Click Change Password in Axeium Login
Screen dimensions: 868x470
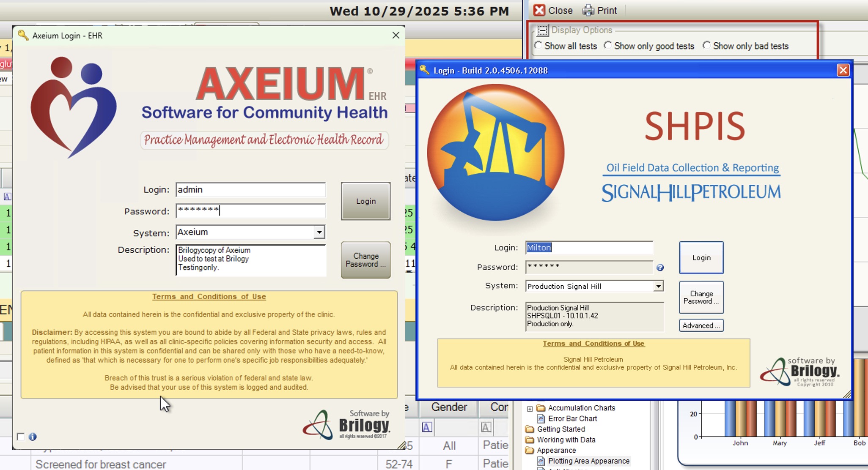click(x=365, y=260)
